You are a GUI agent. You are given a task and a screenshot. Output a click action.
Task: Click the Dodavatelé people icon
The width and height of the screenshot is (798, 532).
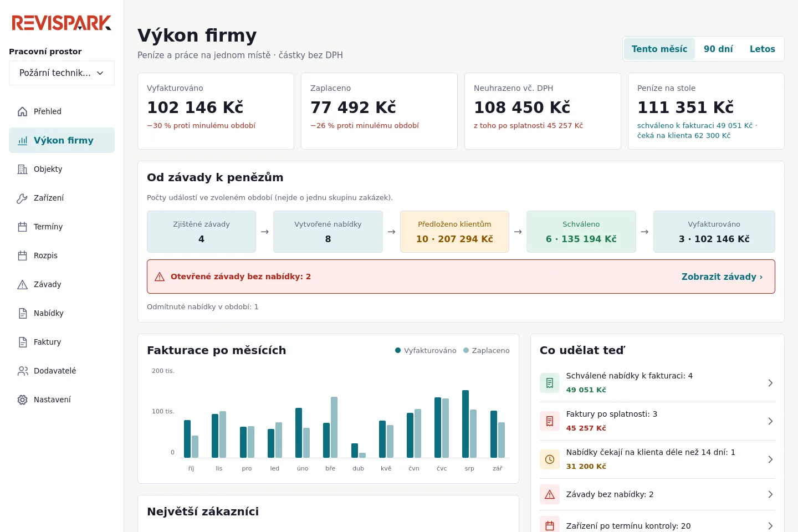[23, 371]
